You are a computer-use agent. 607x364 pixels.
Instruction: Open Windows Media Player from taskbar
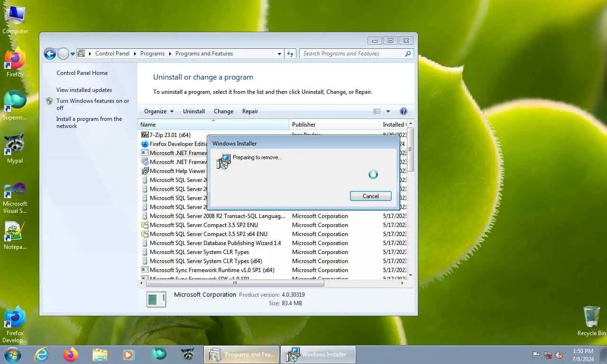[129, 355]
